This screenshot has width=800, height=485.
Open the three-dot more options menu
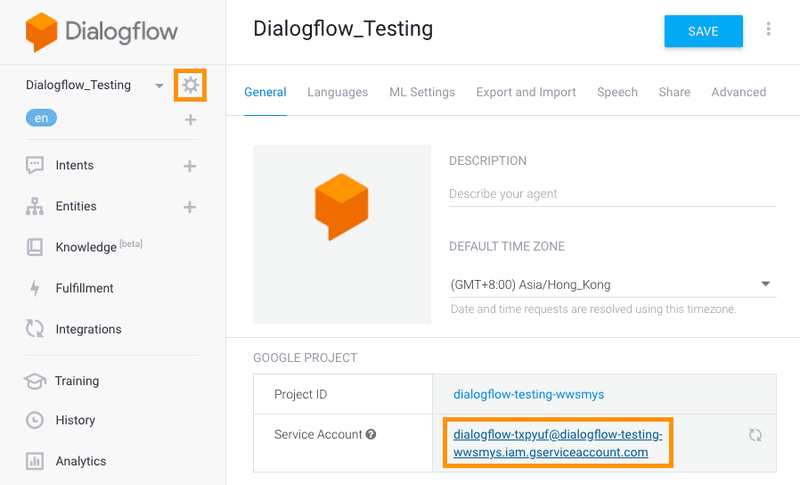[x=768, y=29]
